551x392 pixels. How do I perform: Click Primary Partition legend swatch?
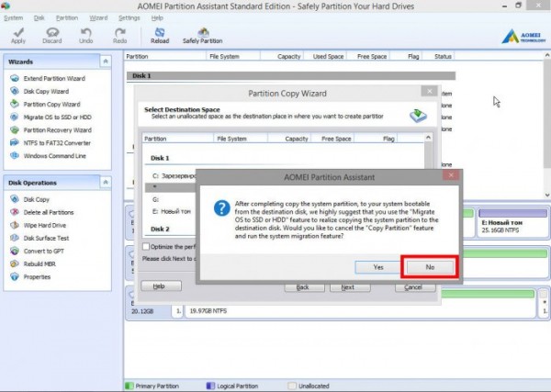click(x=129, y=386)
